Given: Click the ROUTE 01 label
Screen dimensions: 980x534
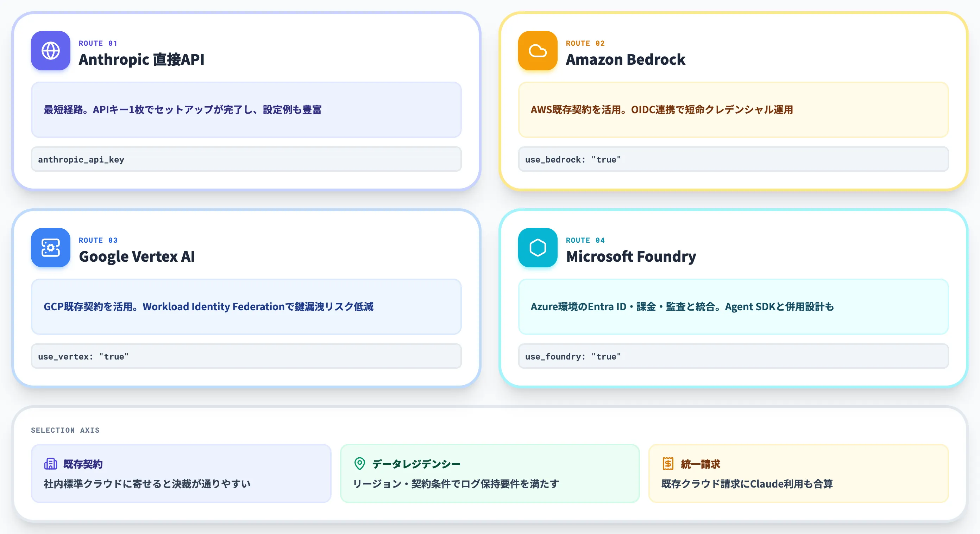Looking at the screenshot, I should coord(98,43).
